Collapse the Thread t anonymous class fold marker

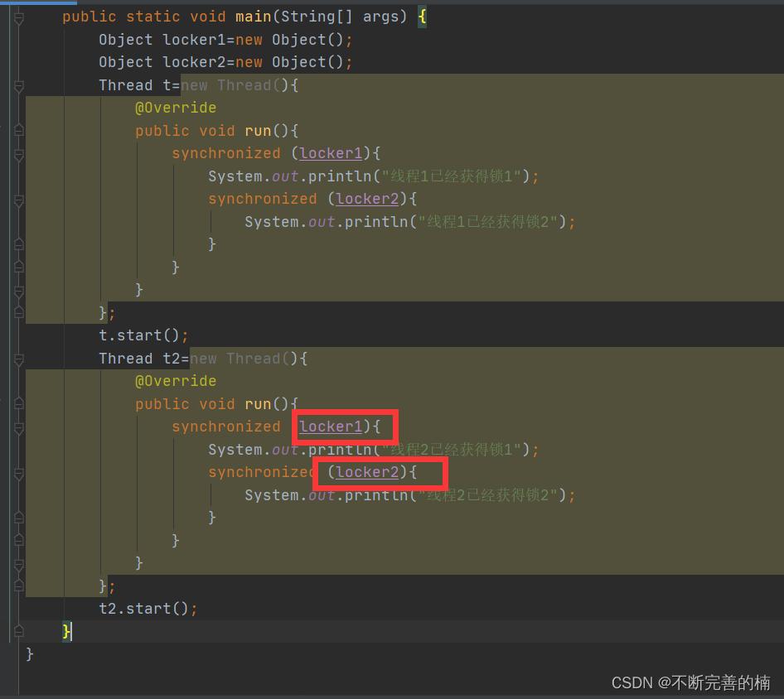click(x=19, y=86)
